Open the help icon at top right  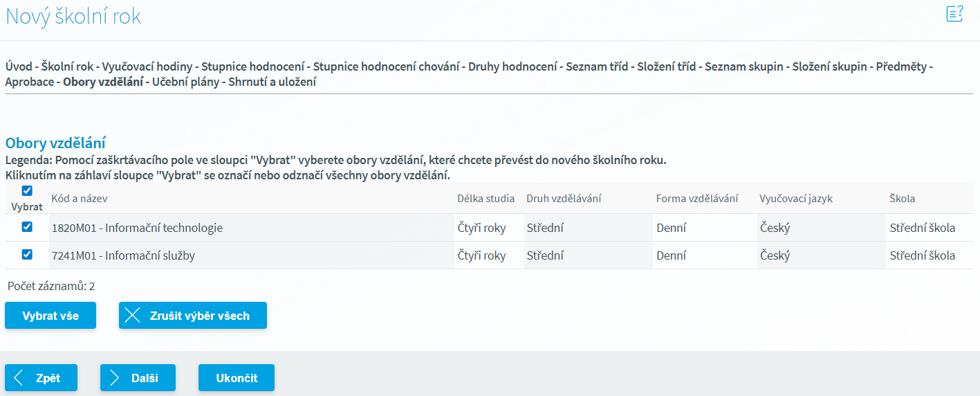pyautogui.click(x=954, y=14)
